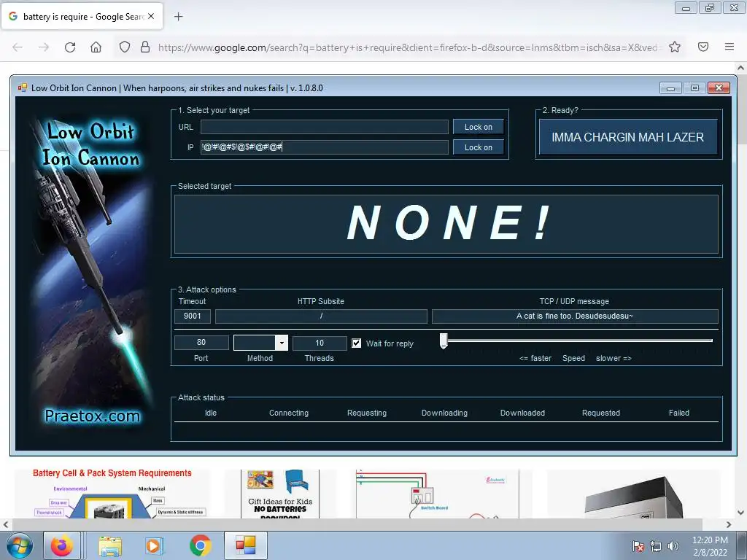This screenshot has width=747, height=560.
Task: Click the Requested status column header
Action: pos(601,413)
